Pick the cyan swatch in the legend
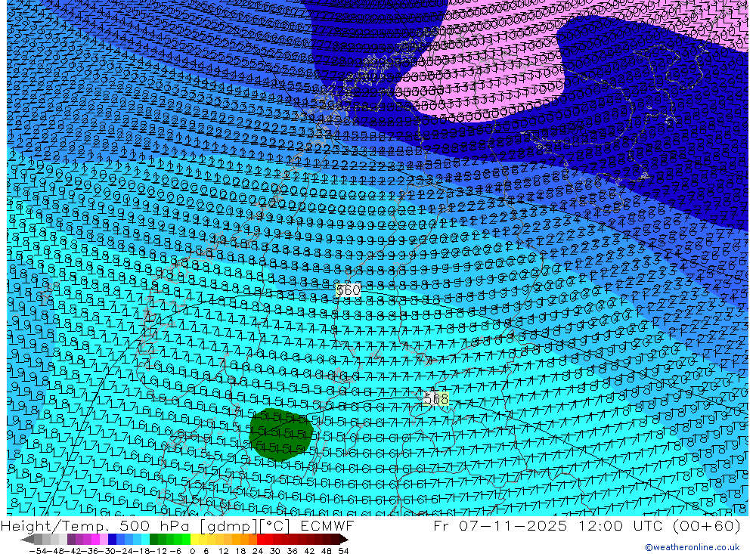756x554 pixels. (145, 540)
